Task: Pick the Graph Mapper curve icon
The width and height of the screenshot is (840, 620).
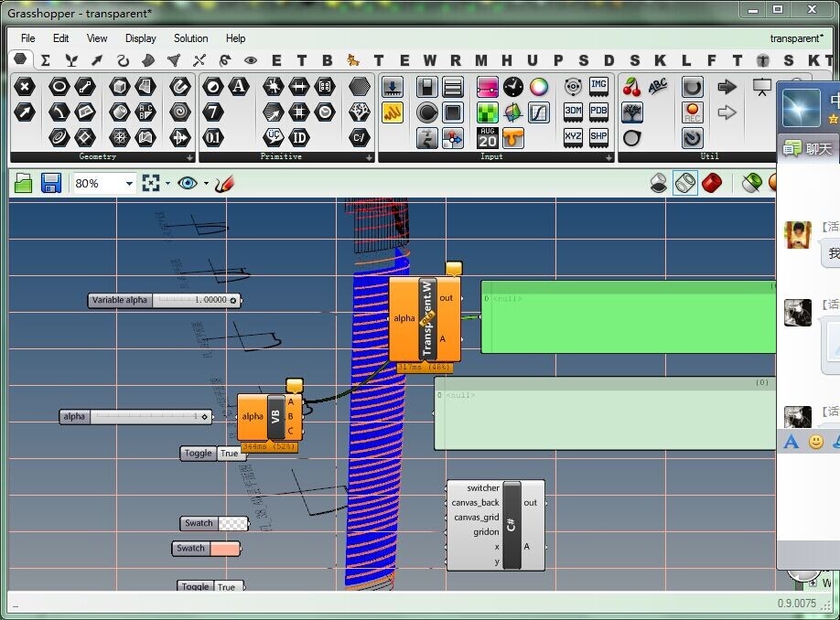Action: coord(539,112)
